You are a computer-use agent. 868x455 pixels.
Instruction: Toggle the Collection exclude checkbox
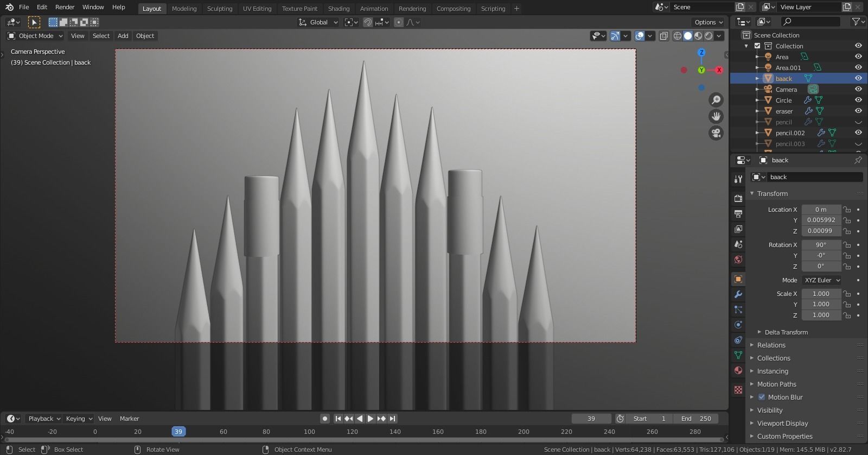pos(757,46)
